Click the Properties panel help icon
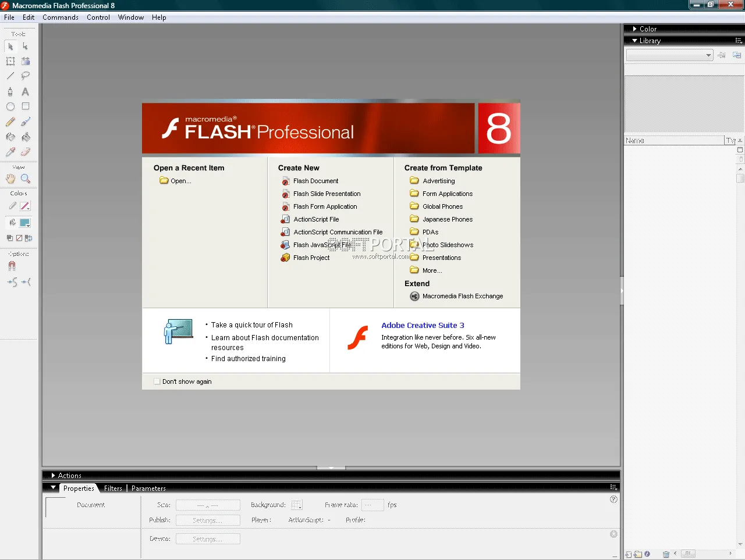The width and height of the screenshot is (745, 560). pyautogui.click(x=613, y=500)
